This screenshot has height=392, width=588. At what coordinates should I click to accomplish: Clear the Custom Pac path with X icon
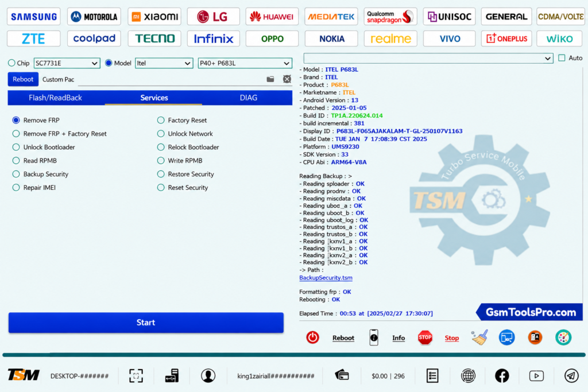point(287,79)
